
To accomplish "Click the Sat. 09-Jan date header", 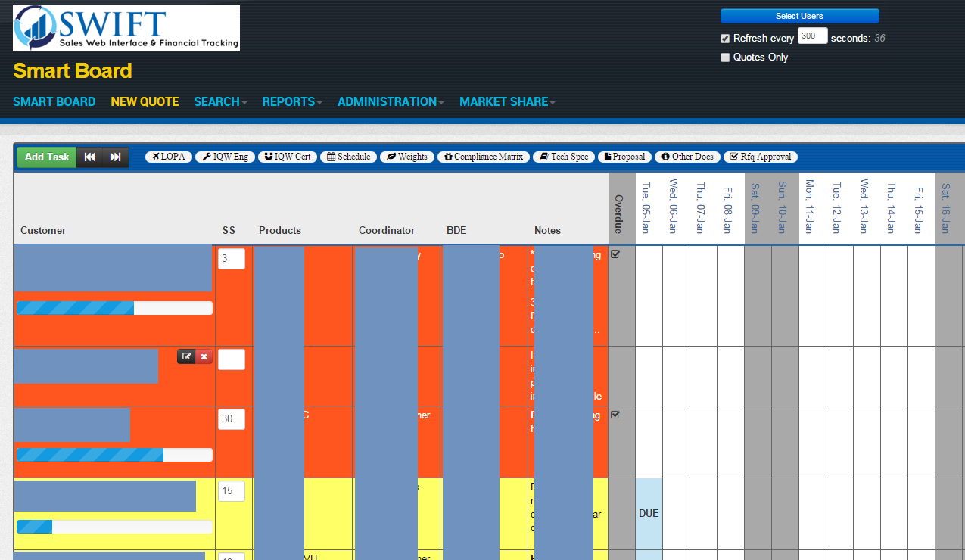I will point(755,208).
